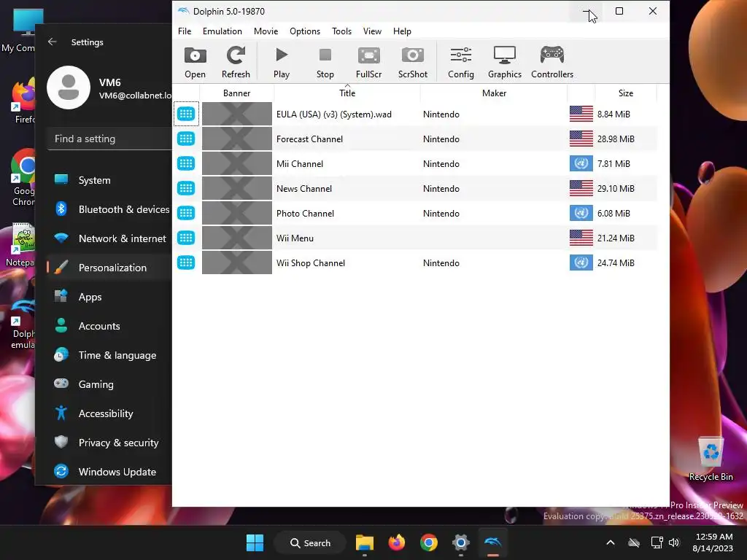
Task: Select News Channel in game list
Action: point(415,188)
